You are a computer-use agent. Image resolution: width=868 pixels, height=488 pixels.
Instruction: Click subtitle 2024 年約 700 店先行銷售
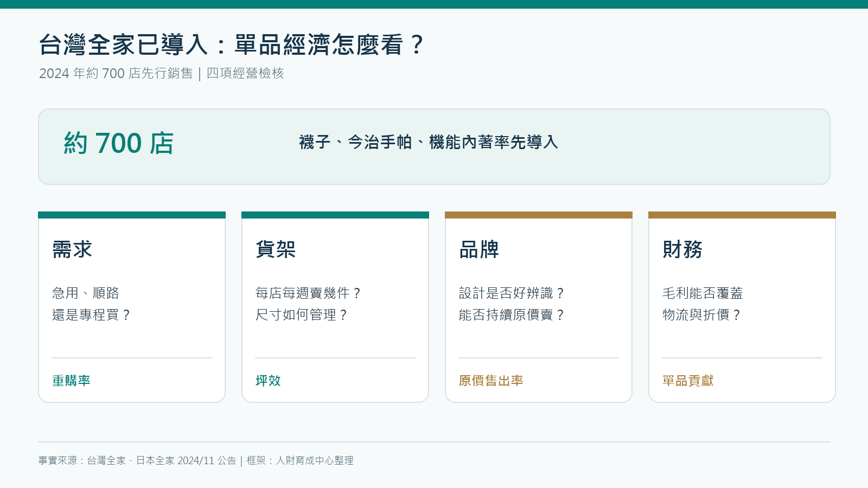click(116, 73)
